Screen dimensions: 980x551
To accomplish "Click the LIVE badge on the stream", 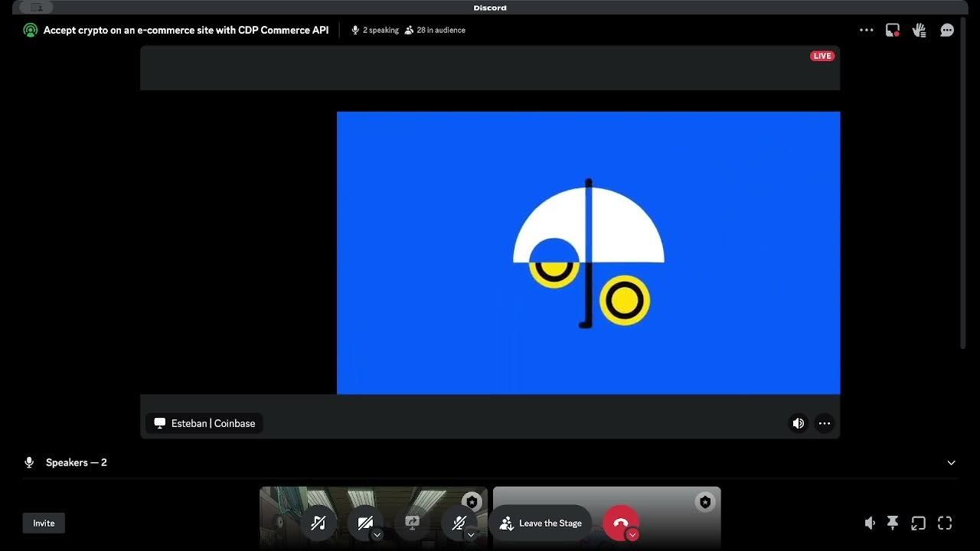I will click(822, 55).
